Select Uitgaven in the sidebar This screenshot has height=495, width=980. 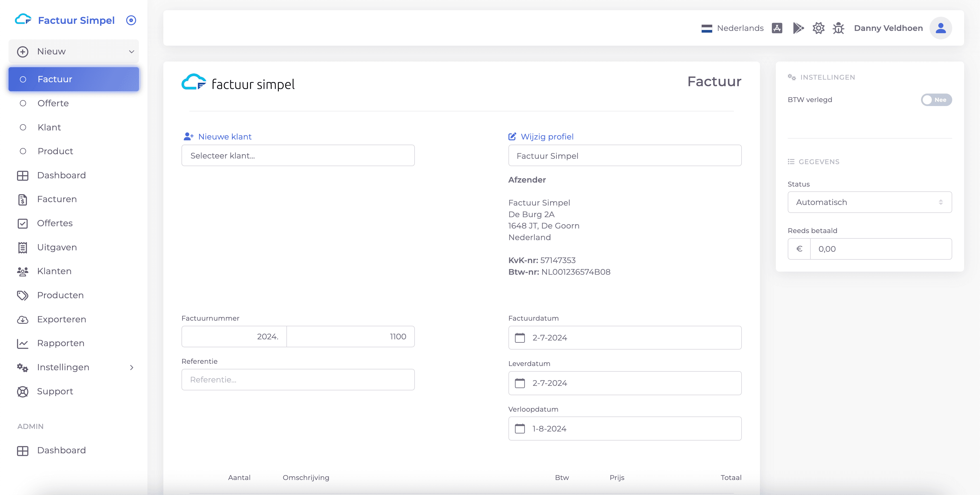click(57, 247)
